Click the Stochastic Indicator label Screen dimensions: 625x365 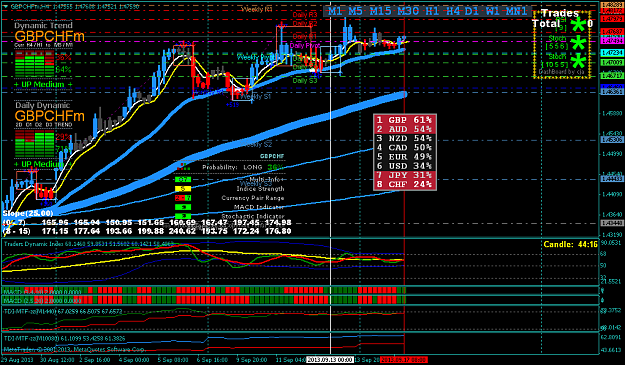click(x=253, y=216)
